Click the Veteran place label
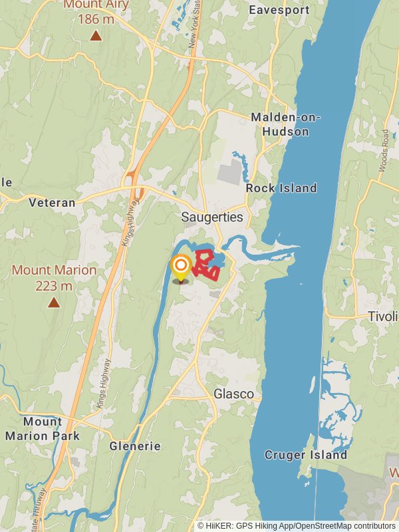Screen dimensions: 399x532 pyautogui.click(x=52, y=203)
